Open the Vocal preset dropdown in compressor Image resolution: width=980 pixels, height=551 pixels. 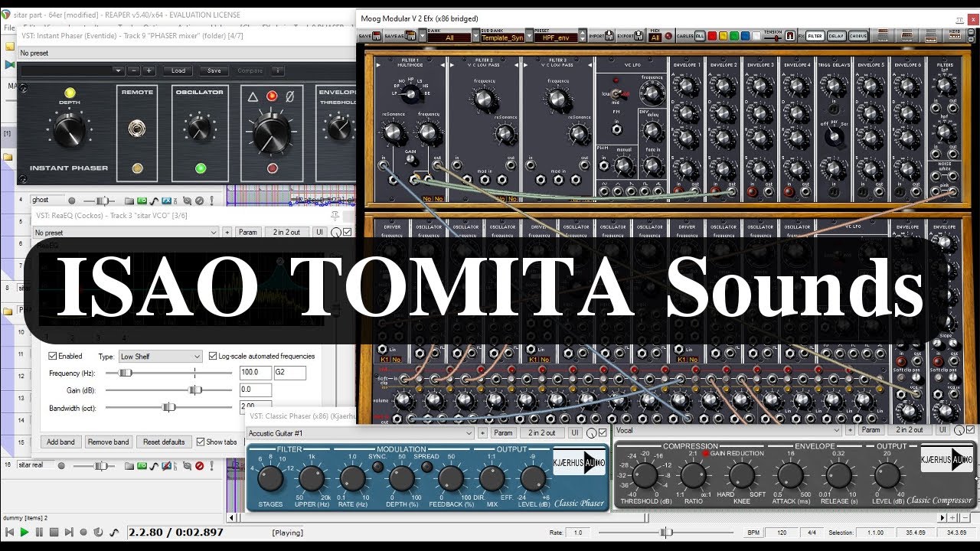[728, 430]
